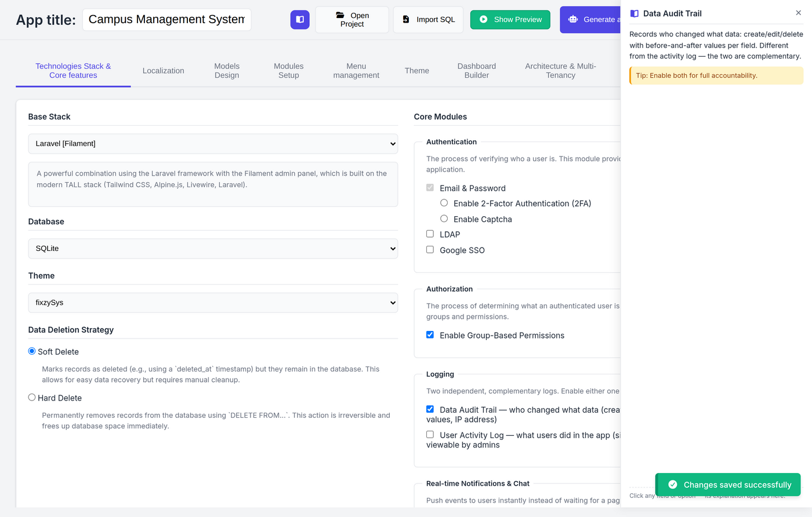Select Technologies Stack & Core features tab

tap(73, 71)
